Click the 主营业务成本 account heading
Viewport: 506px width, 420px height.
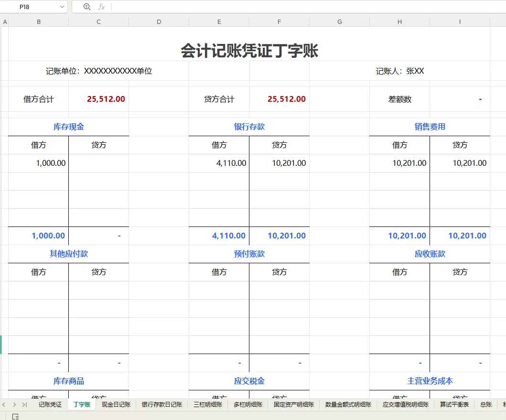click(430, 381)
